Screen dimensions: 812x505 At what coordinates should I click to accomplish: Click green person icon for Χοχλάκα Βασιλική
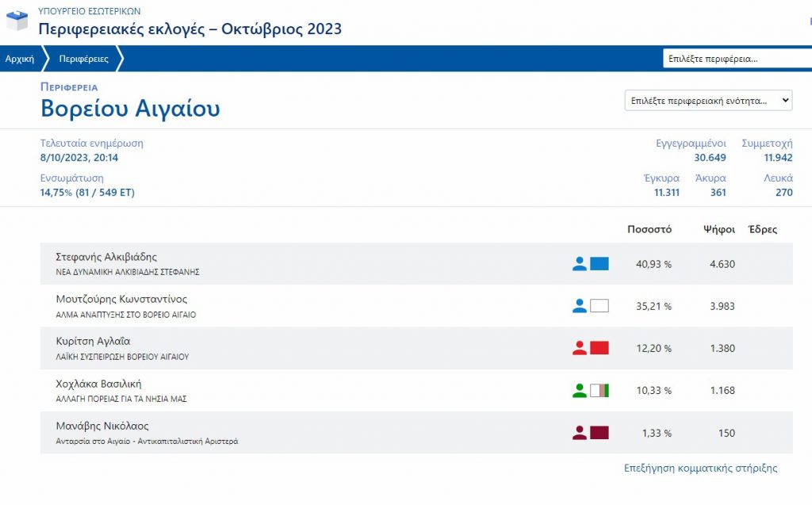(x=580, y=390)
